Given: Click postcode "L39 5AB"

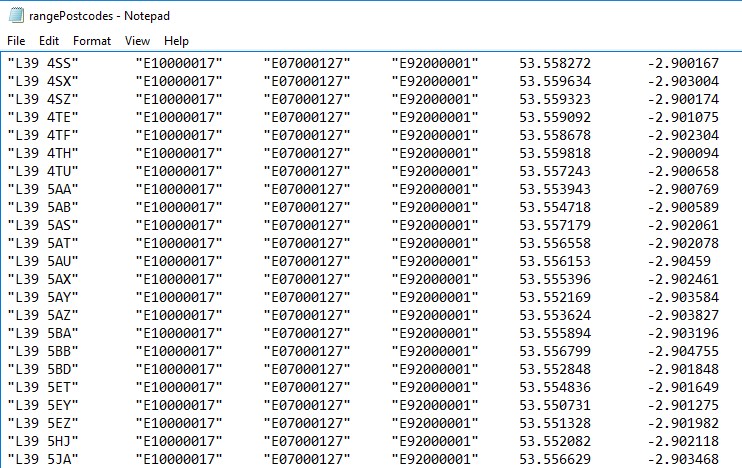Looking at the screenshot, I should [43, 207].
